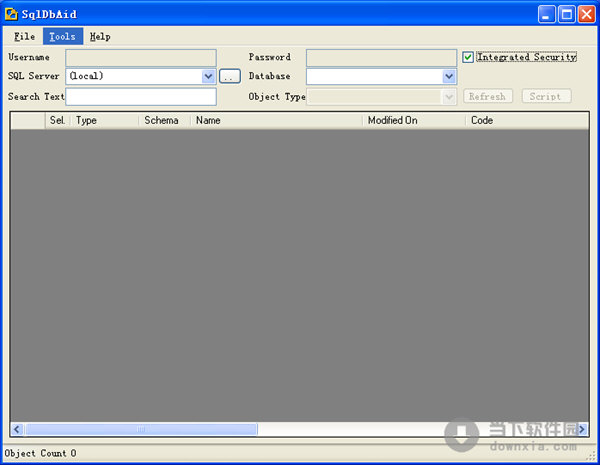
Task: Expand the SQL Server dropdown arrow
Action: (x=208, y=76)
